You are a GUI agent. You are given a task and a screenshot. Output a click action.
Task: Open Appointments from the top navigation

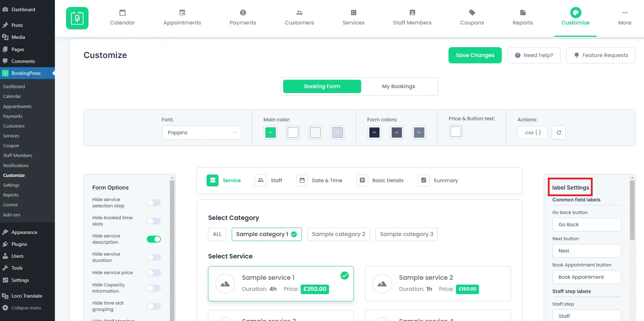coord(182,18)
